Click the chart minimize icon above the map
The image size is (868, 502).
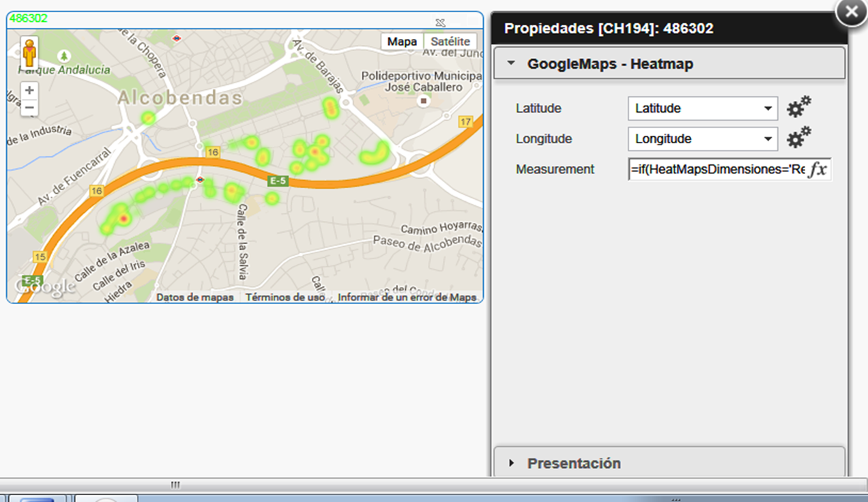(440, 23)
